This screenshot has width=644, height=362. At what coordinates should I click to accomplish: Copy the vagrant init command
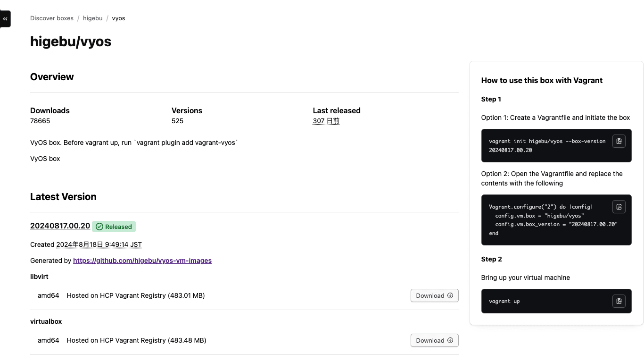coord(619,141)
